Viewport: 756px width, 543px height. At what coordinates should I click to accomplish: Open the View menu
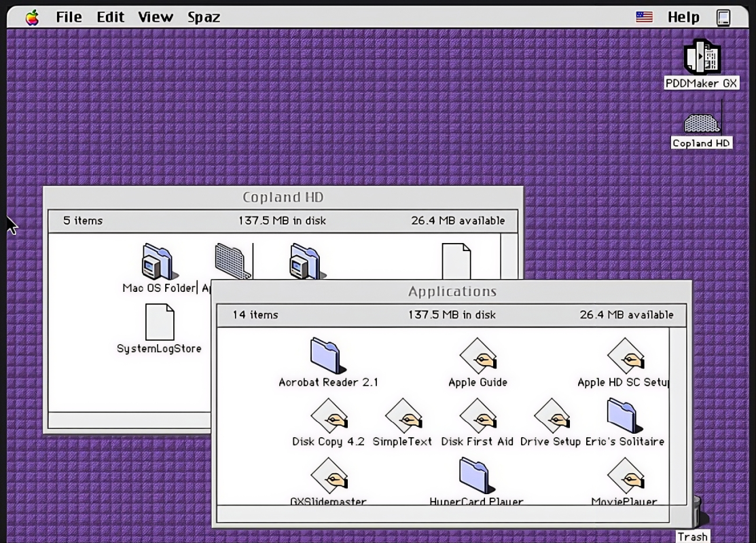(156, 18)
